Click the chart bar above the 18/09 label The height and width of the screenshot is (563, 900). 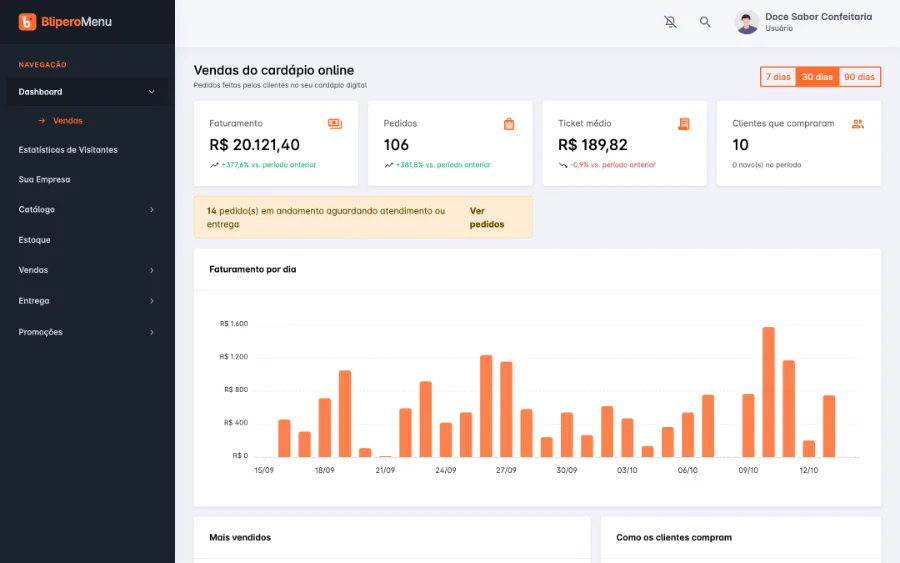click(324, 428)
